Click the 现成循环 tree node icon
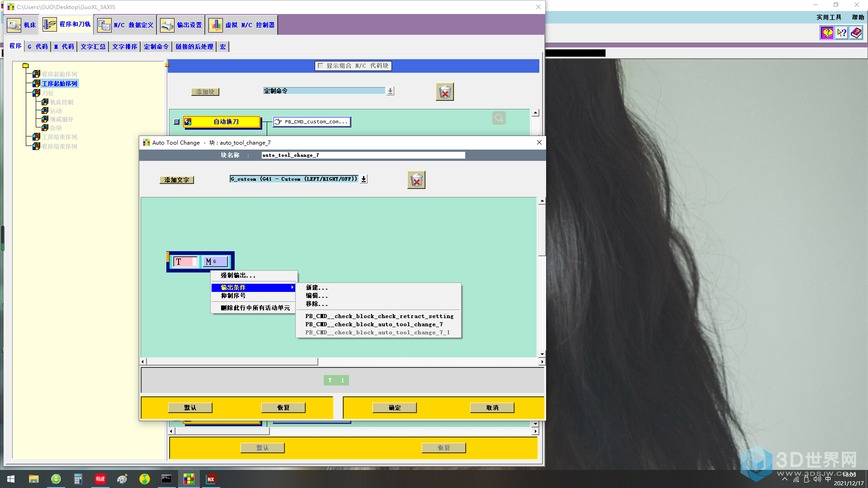Screen dimensions: 868x488 (45, 119)
